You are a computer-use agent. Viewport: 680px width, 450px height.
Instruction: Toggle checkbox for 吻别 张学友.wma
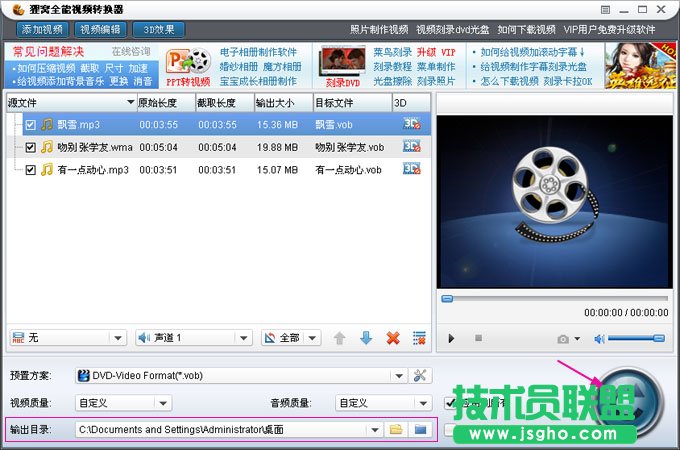coord(30,147)
